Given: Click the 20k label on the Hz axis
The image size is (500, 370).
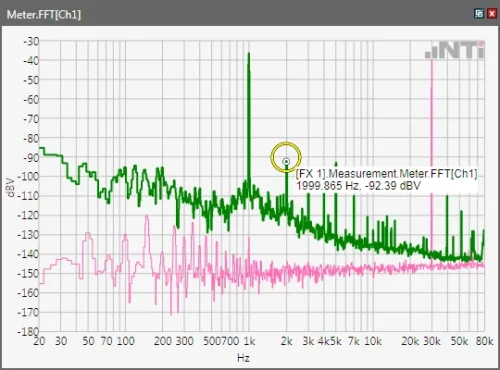Looking at the screenshot, I should 410,341.
